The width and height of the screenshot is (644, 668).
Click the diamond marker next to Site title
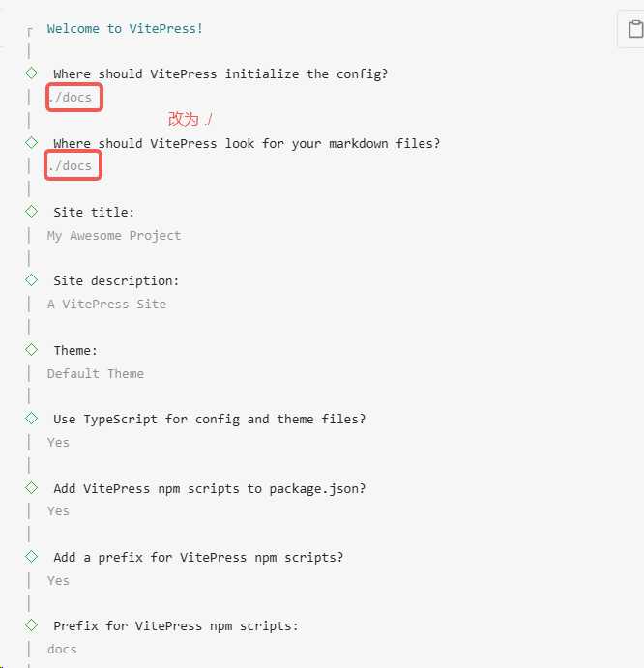click(x=32, y=211)
